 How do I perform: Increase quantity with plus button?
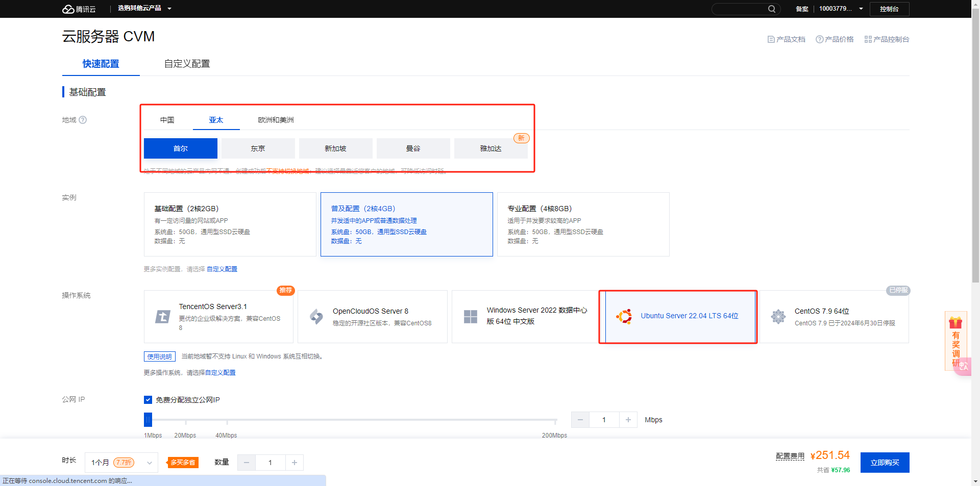pos(295,463)
